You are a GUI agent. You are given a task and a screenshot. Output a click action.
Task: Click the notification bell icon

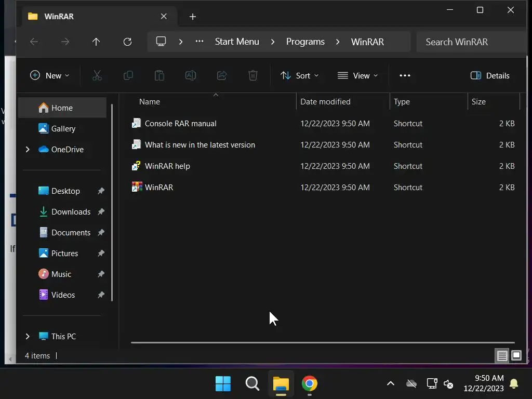tap(514, 384)
